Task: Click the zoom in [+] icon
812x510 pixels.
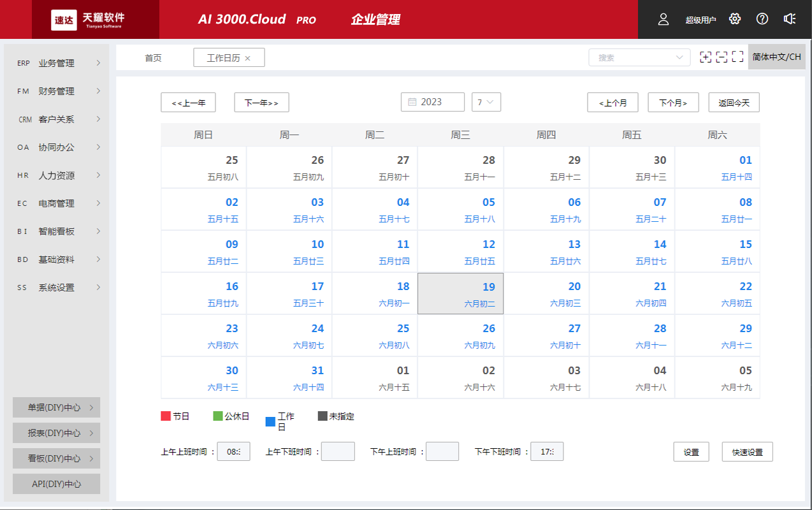Action: pyautogui.click(x=706, y=57)
